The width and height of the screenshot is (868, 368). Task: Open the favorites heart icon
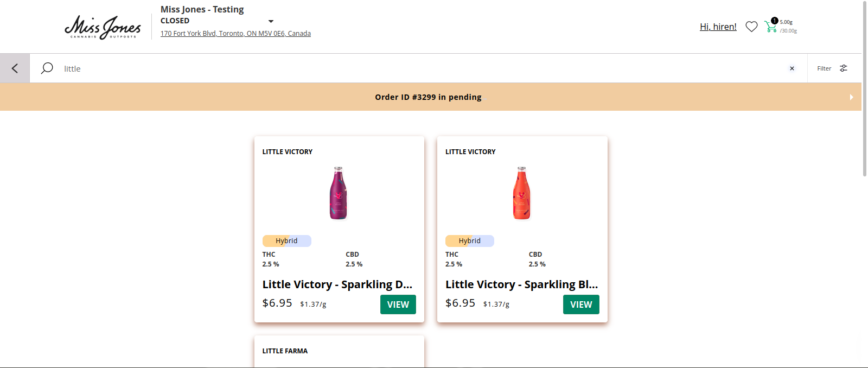(751, 27)
